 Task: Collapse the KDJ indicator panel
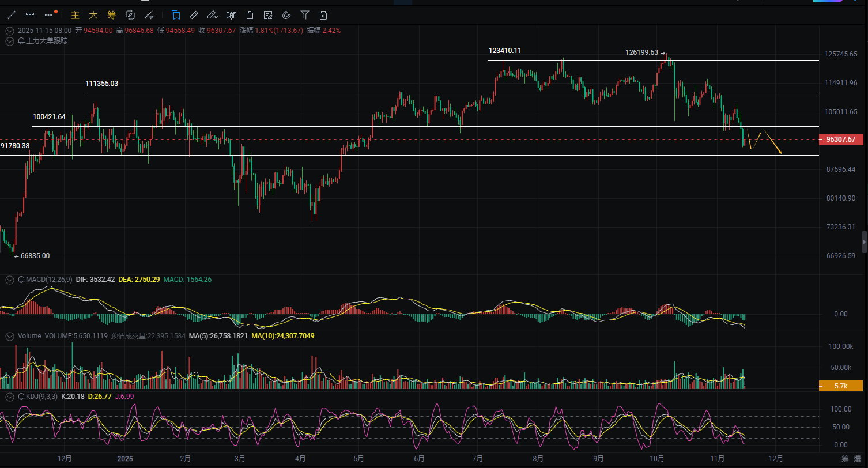click(x=9, y=397)
